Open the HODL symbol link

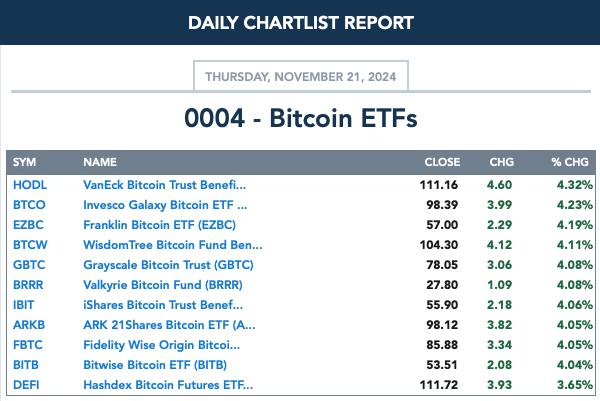pos(30,185)
